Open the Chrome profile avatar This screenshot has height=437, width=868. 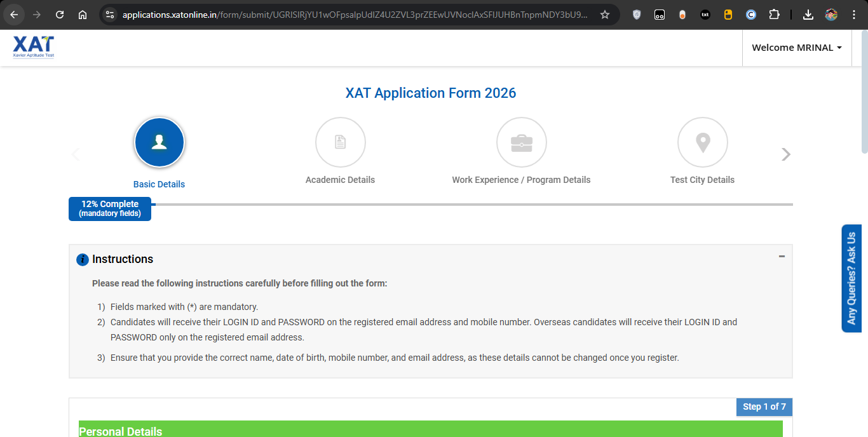coord(831,15)
